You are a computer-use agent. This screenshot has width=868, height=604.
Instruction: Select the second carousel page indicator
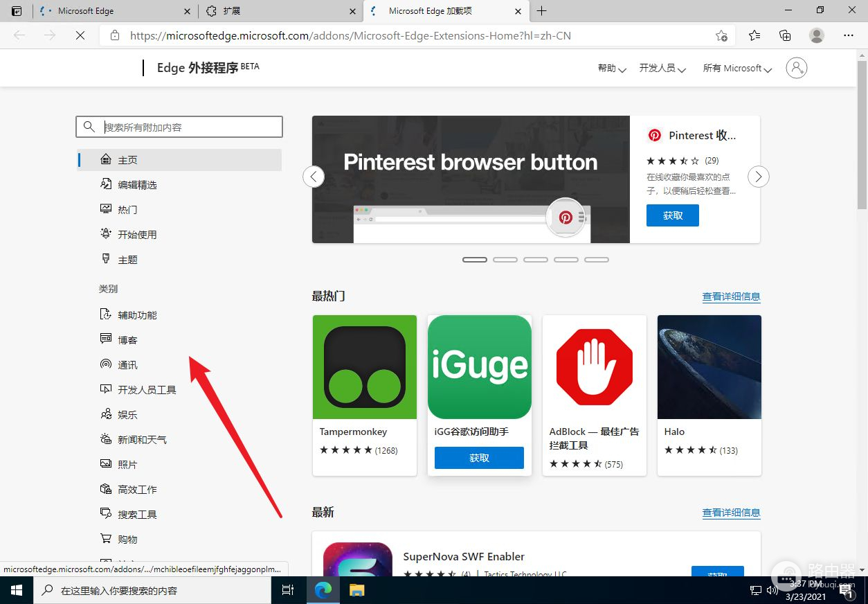[x=505, y=260]
